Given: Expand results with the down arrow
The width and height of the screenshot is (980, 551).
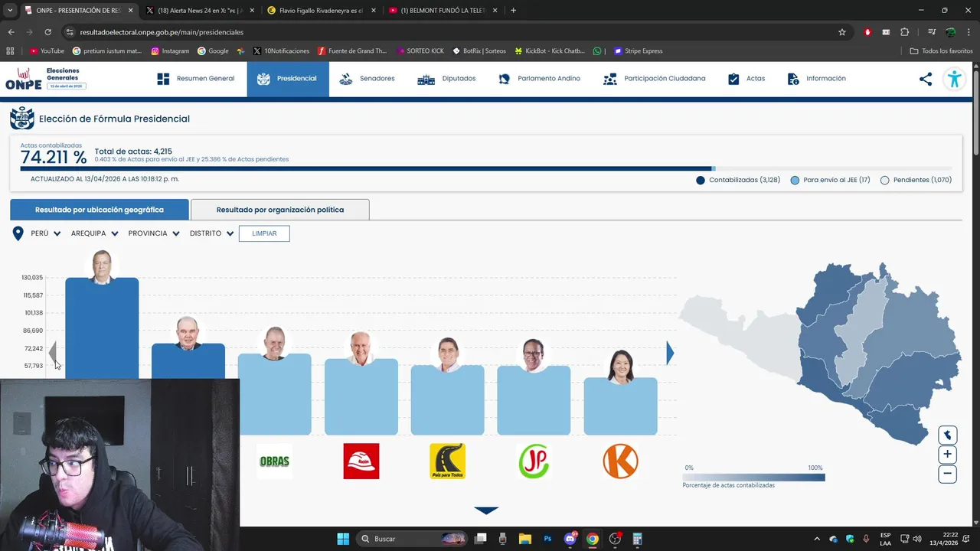Looking at the screenshot, I should click(486, 510).
